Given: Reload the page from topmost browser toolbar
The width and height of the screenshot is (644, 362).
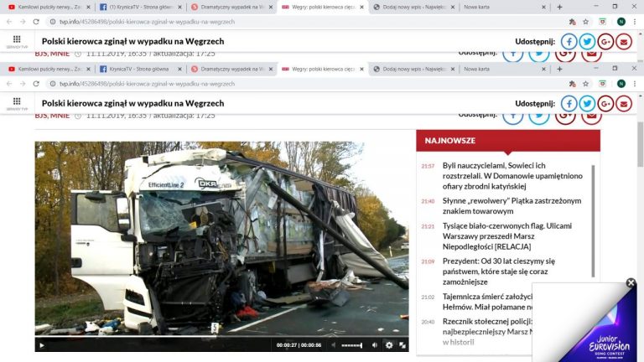Looking at the screenshot, I should 36,22.
